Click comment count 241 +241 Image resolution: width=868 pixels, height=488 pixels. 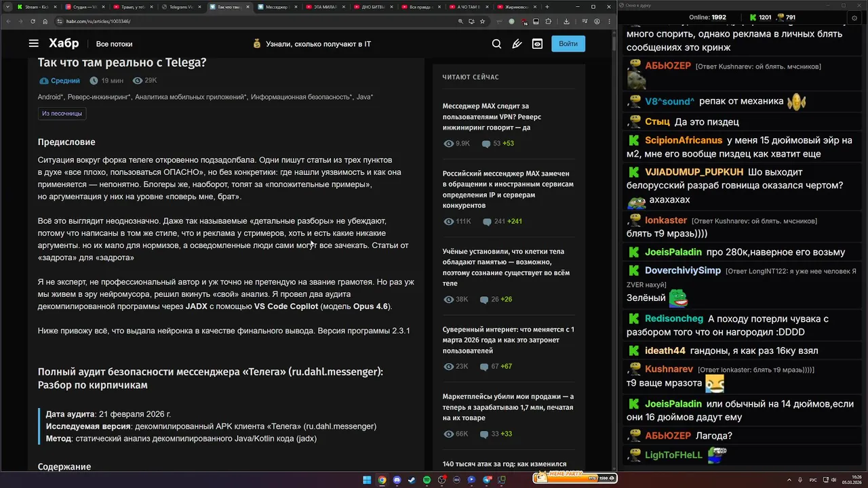(x=502, y=222)
